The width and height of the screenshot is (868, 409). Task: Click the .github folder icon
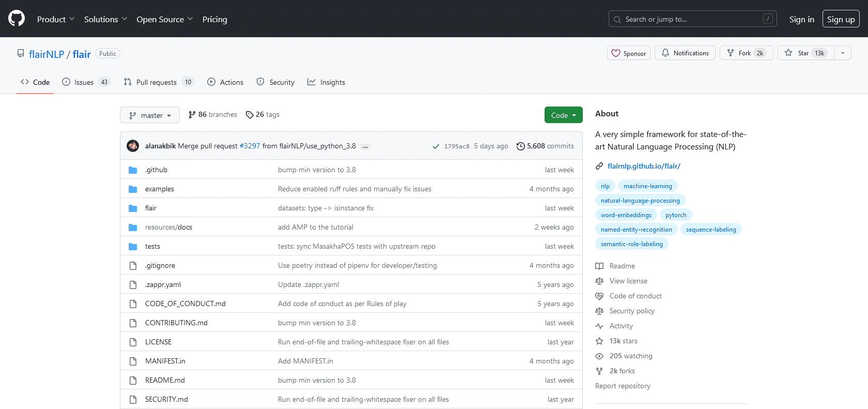pos(133,170)
